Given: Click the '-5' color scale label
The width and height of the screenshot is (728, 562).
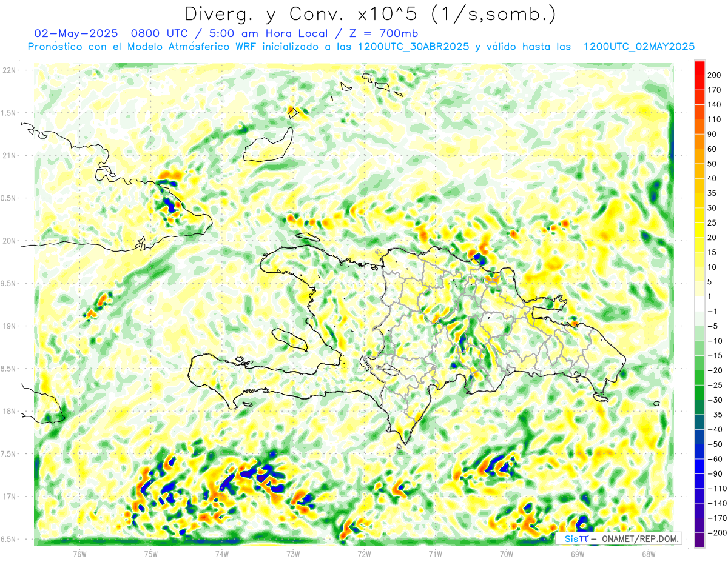Looking at the screenshot, I should coord(713,326).
